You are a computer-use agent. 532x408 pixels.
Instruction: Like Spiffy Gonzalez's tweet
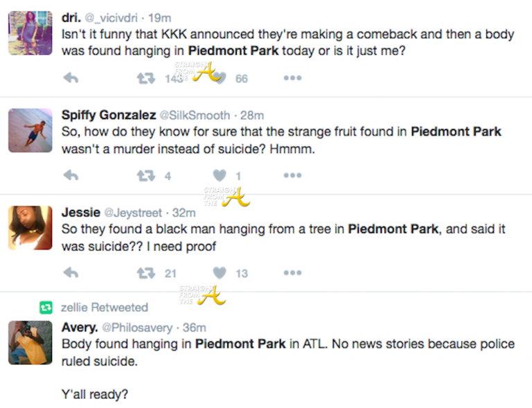click(x=219, y=176)
